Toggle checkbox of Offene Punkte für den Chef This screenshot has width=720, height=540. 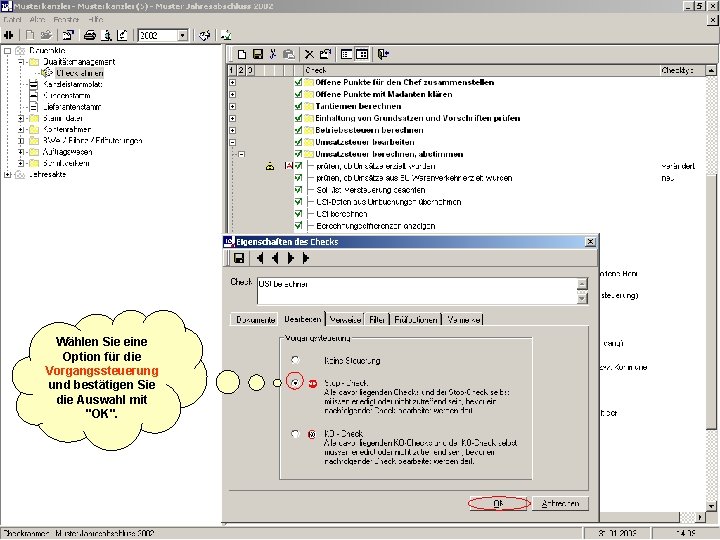coord(298,82)
